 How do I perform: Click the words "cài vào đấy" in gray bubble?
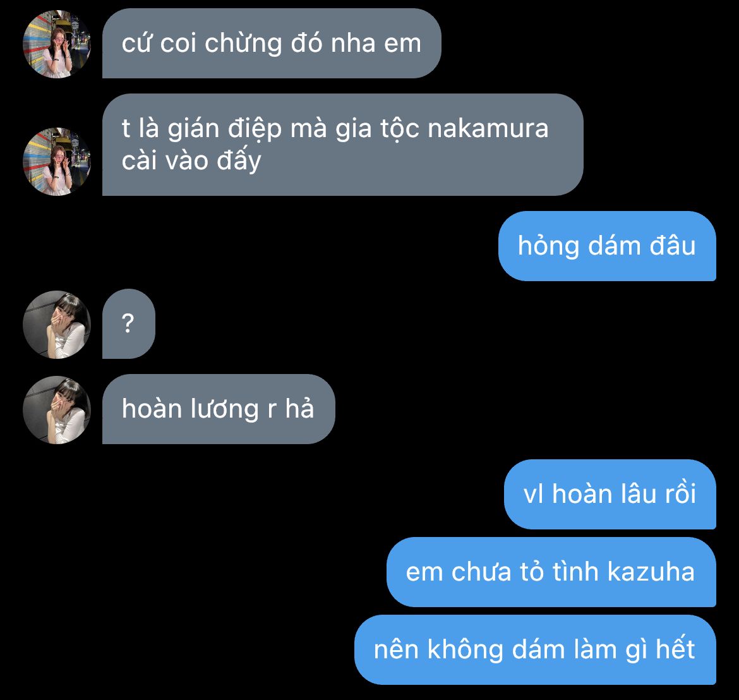point(191,160)
